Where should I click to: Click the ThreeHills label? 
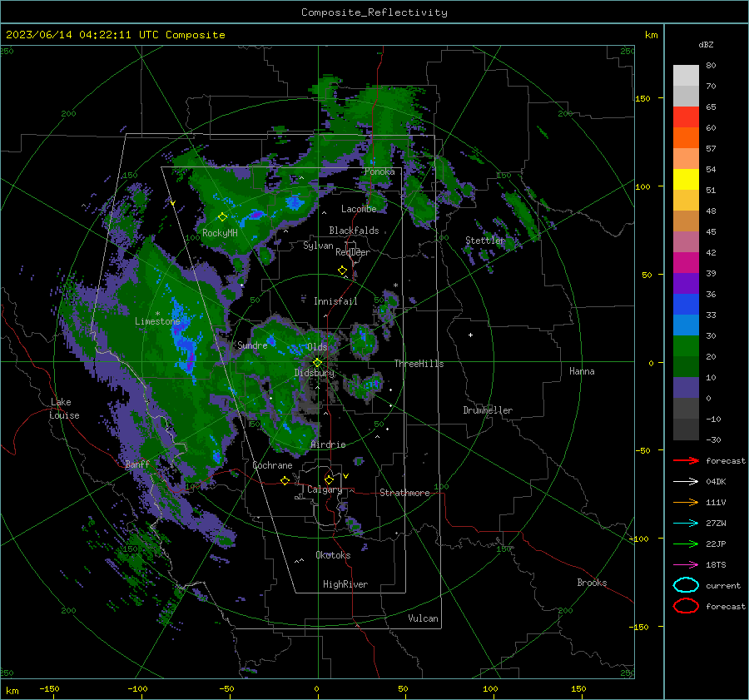click(419, 364)
